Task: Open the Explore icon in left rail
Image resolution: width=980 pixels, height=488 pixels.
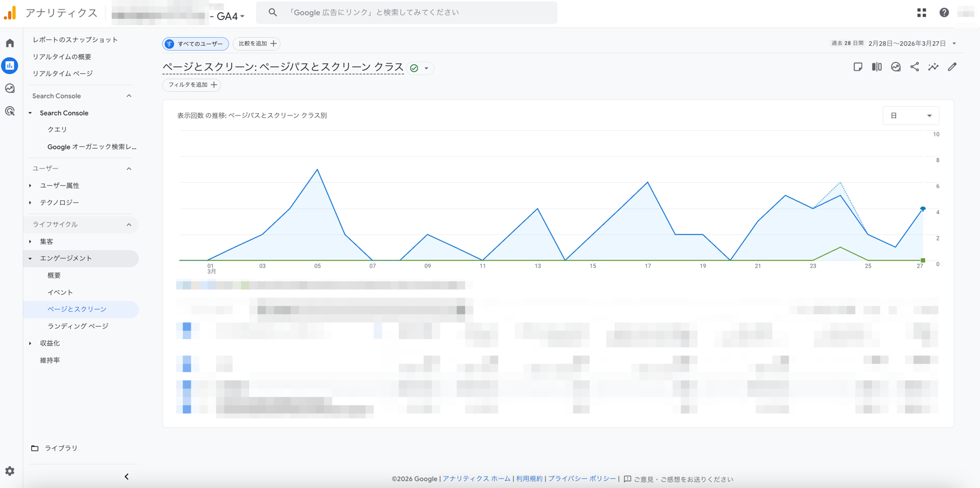Action: point(10,88)
